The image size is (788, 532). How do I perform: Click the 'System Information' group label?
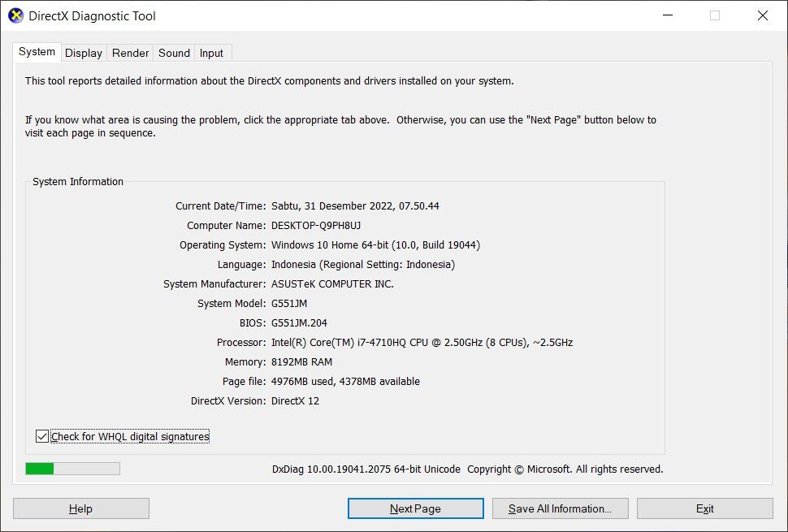pyautogui.click(x=78, y=182)
